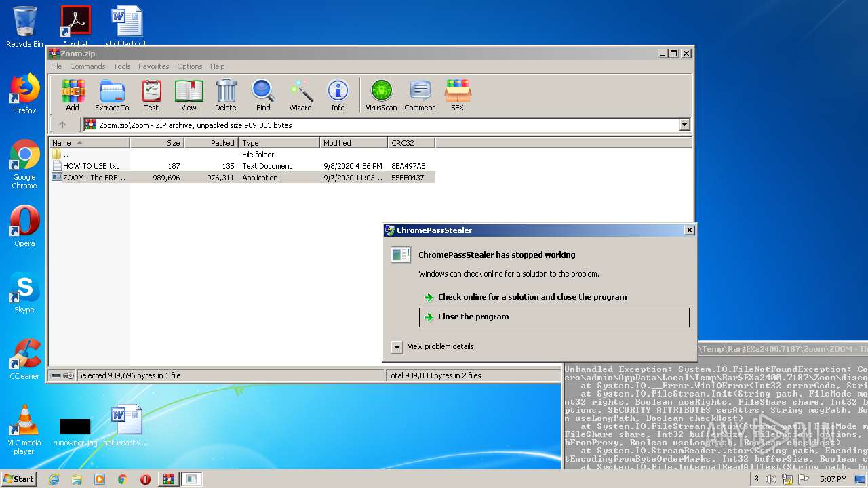Screen dimensions: 868x488
Task: Open the natureactiv... Word document icon
Action: point(126,426)
